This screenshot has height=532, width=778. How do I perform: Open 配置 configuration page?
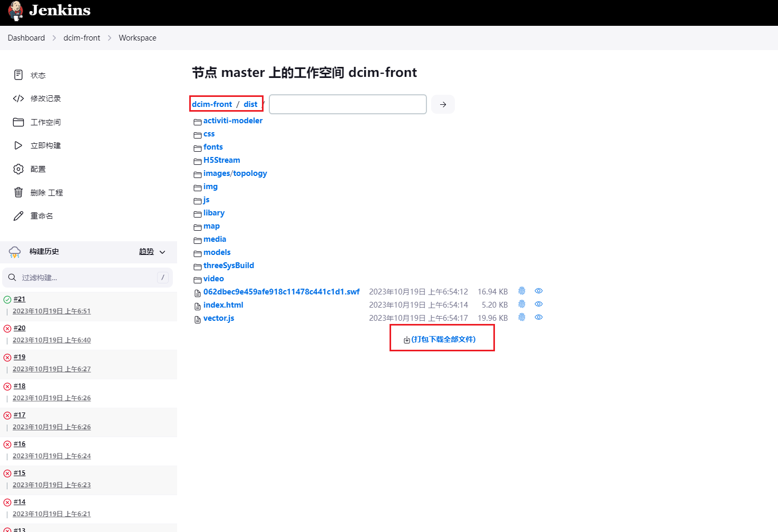coord(38,169)
